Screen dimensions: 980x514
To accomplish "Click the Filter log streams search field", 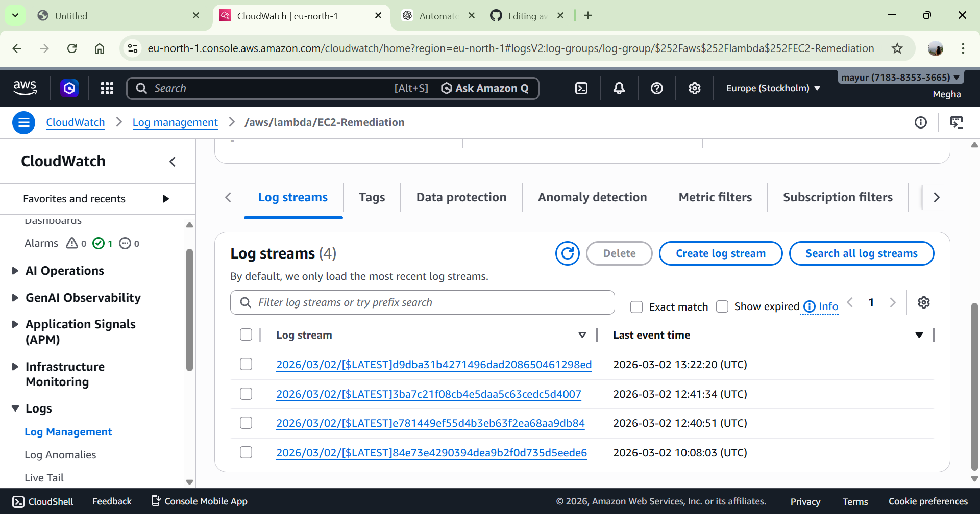I will 423,302.
